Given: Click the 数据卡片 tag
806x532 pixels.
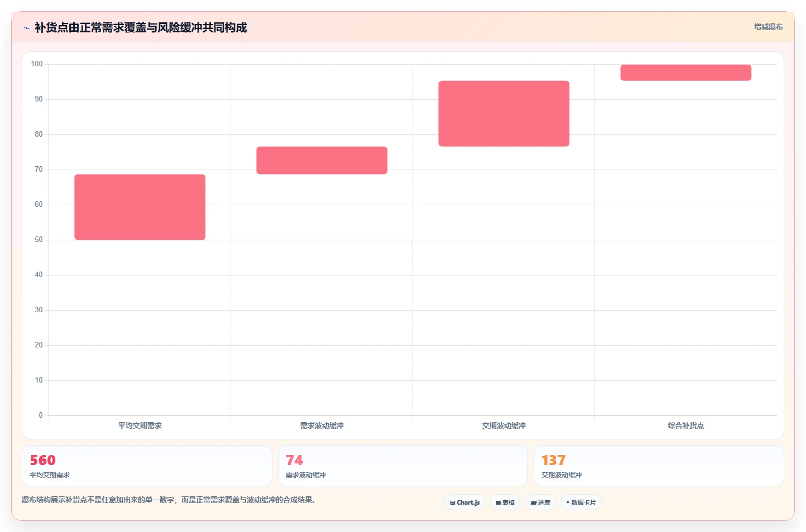Looking at the screenshot, I should (x=581, y=502).
